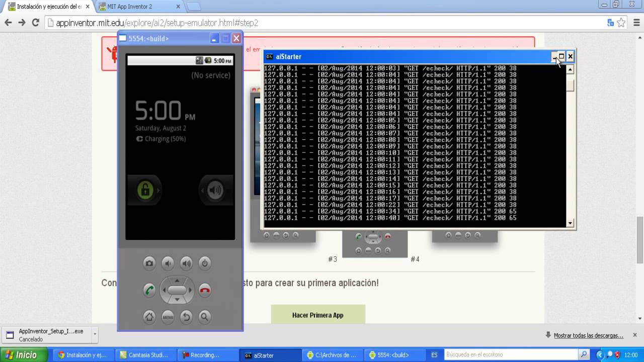Image resolution: width=644 pixels, height=362 pixels.
Task: Click the aiStarter title bar system icon
Action: [269, 57]
